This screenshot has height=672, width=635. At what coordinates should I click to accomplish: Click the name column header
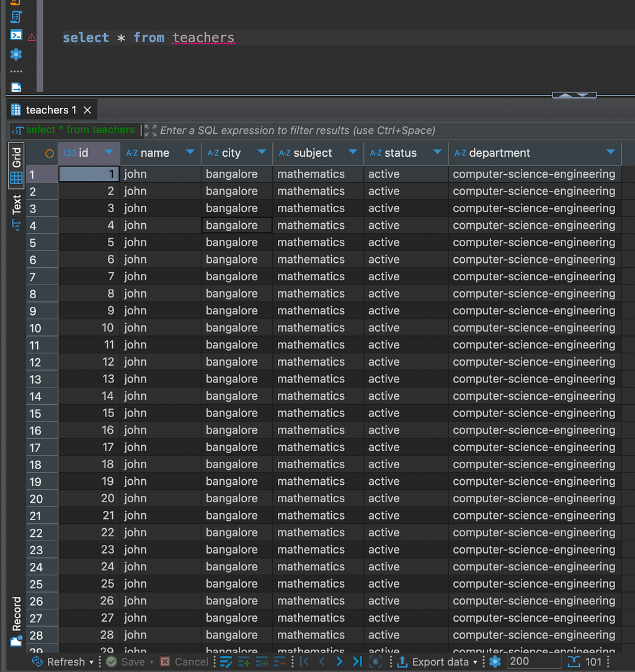tap(161, 153)
